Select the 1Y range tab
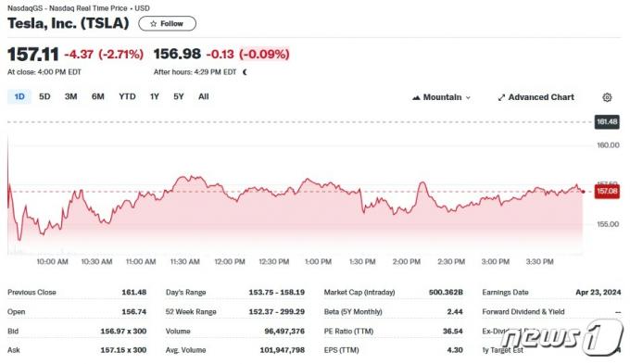 tap(155, 97)
